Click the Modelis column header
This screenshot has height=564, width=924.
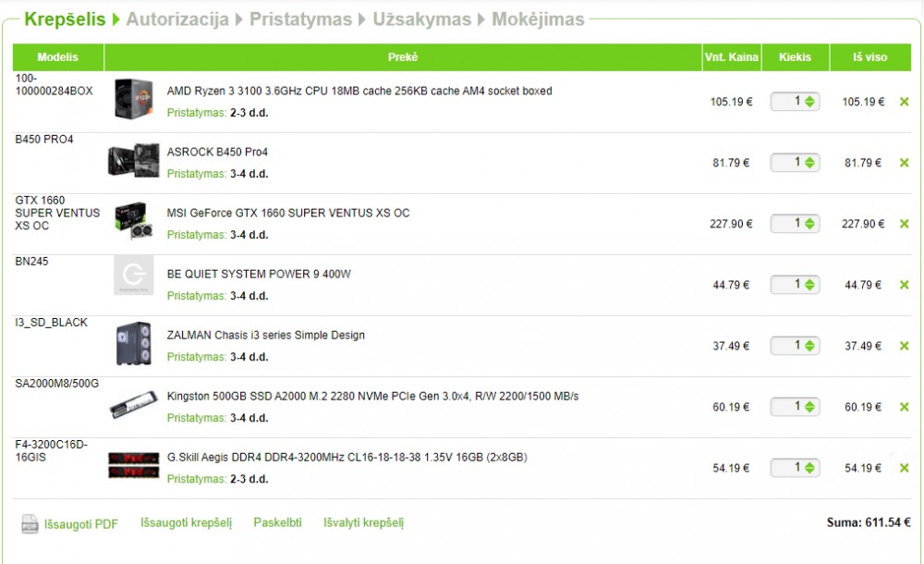tap(57, 57)
